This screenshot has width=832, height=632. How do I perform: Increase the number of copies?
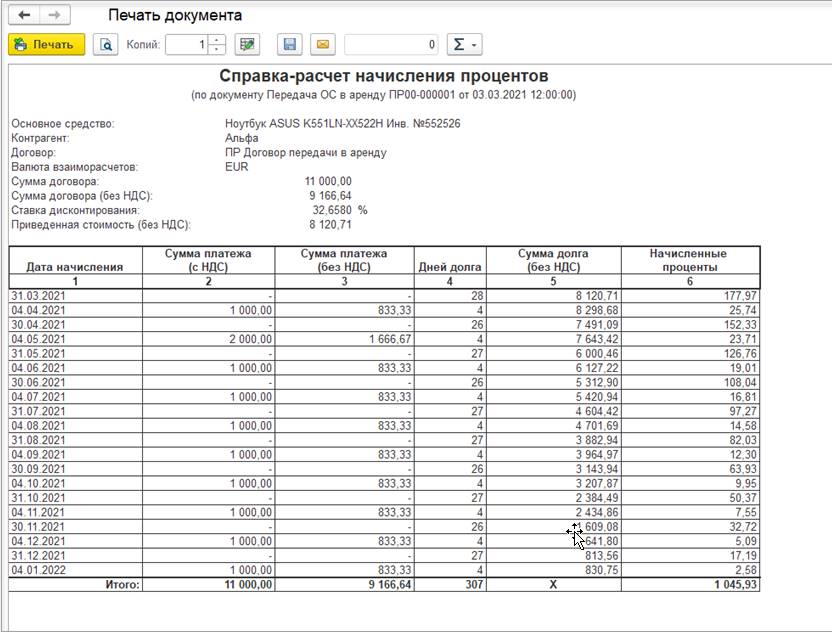[216, 40]
